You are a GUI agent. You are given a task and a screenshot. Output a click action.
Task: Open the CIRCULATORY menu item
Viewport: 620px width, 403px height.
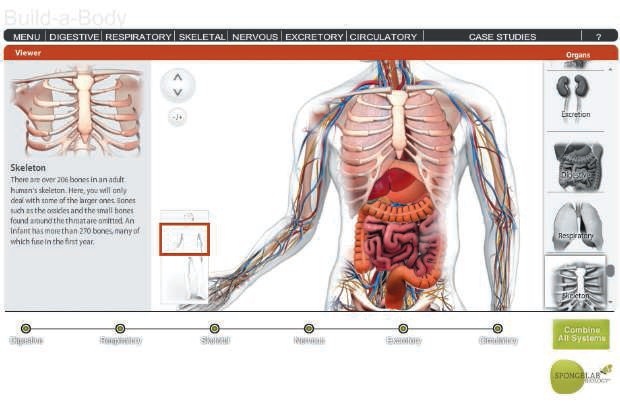click(383, 37)
